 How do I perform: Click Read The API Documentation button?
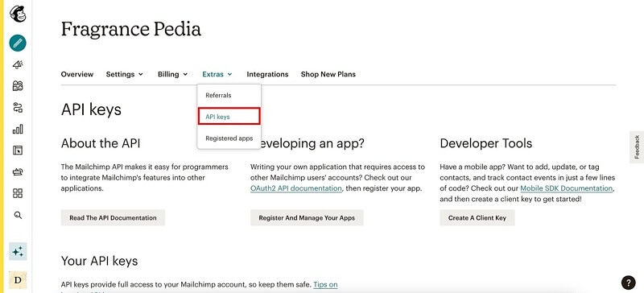click(113, 218)
